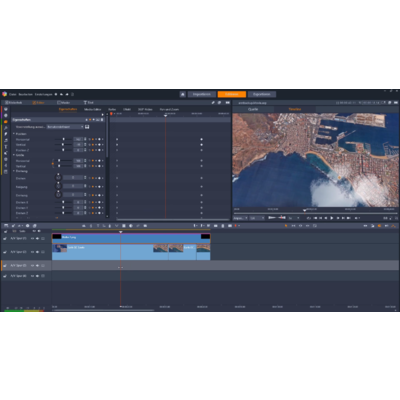Open the Maske tab
The height and width of the screenshot is (400, 400).
[x=64, y=103]
